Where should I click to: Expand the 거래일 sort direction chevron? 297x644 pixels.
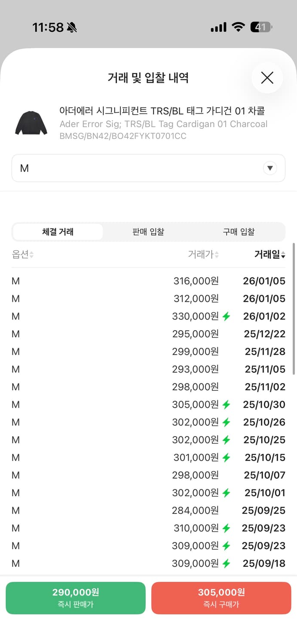tap(284, 254)
